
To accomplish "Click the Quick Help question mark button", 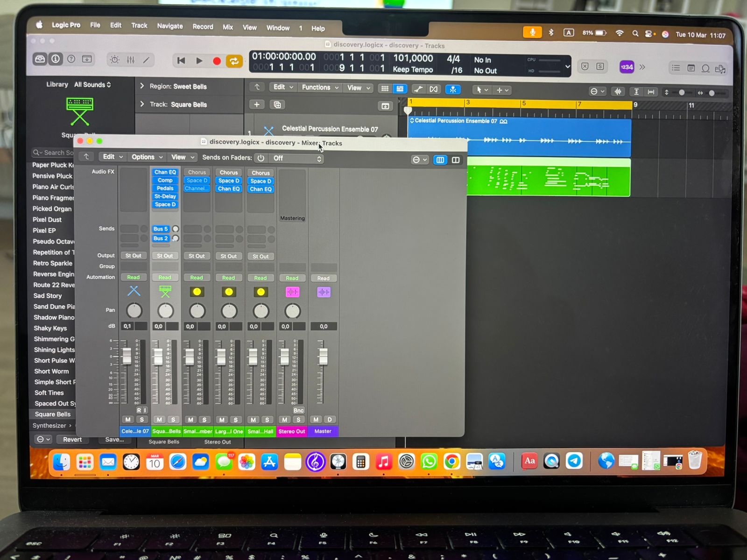I will (71, 59).
